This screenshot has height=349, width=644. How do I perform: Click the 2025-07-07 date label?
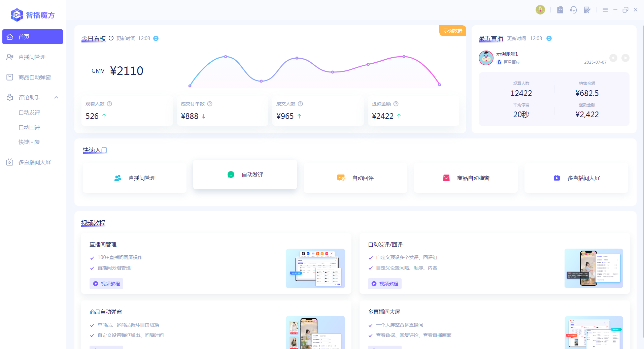coord(595,62)
